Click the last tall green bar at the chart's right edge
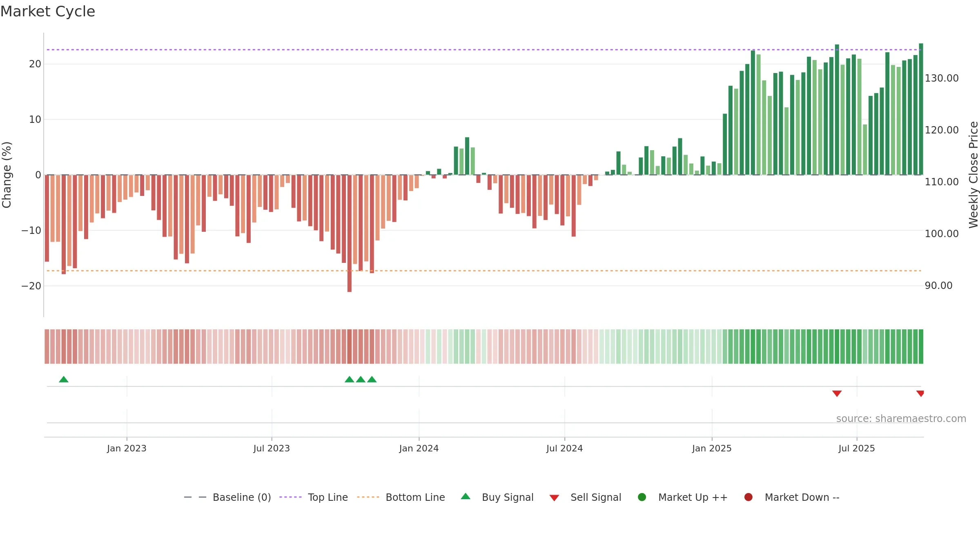The image size is (980, 551). (x=921, y=109)
